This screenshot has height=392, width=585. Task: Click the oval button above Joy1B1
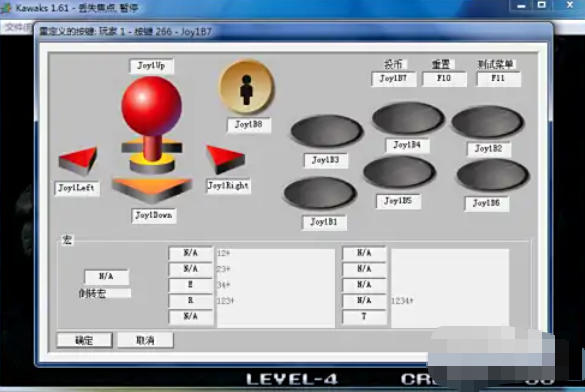[320, 193]
